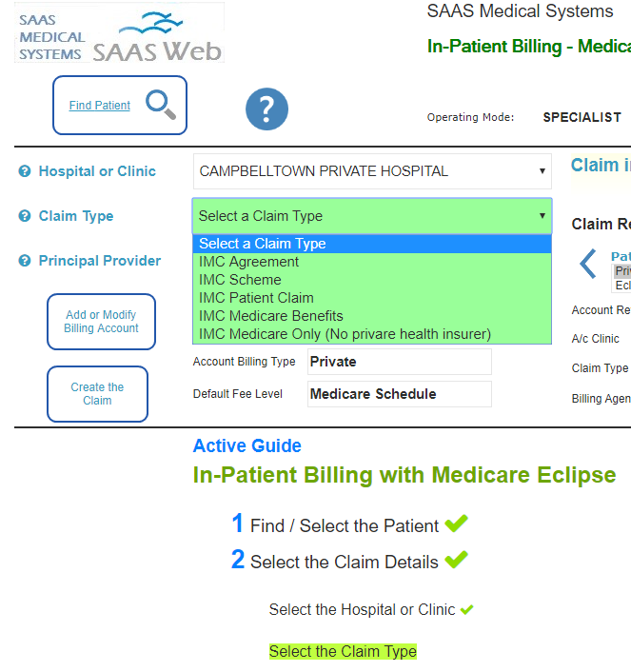Viewport: 631px width, 672px height.
Task: Open the blue question mark help icon
Action: point(266,109)
